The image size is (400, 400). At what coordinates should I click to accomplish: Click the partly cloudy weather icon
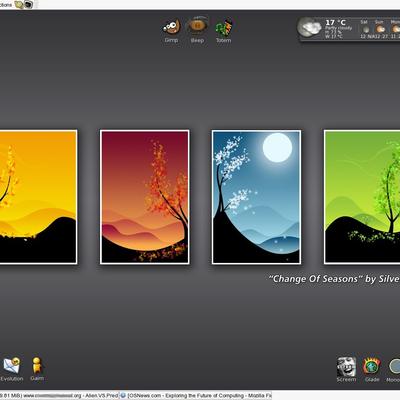[309, 28]
